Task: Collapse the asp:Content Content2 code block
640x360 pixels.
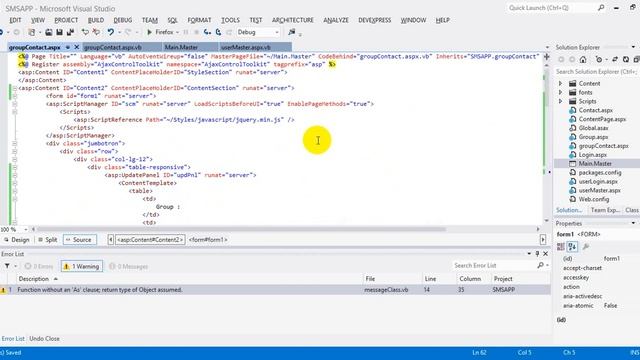Action: coord(15,88)
